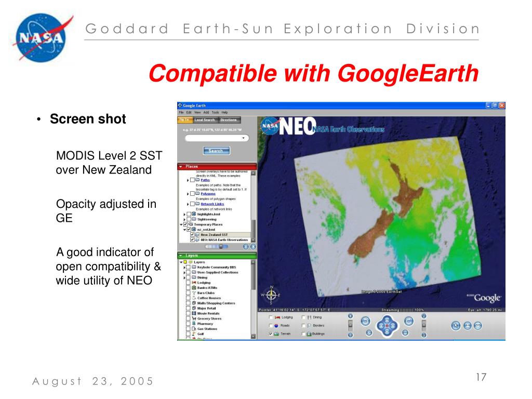Expand the Network Links folder

(x=188, y=204)
